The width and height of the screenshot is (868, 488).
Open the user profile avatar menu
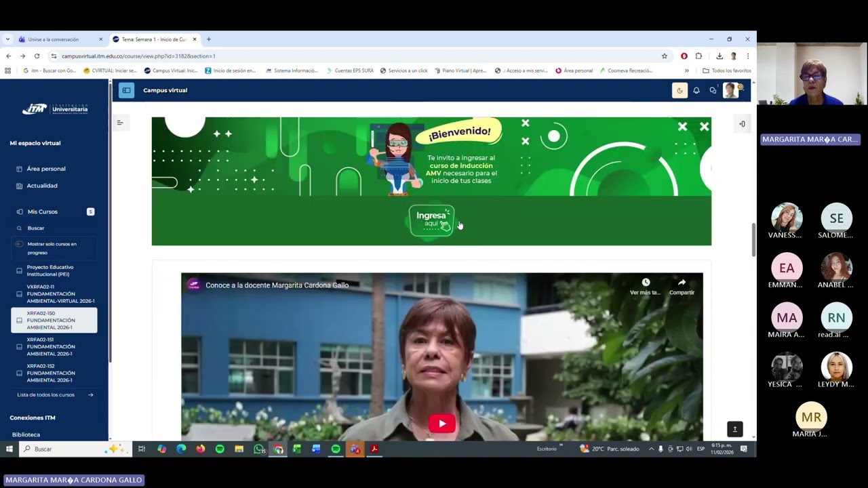[x=731, y=90]
